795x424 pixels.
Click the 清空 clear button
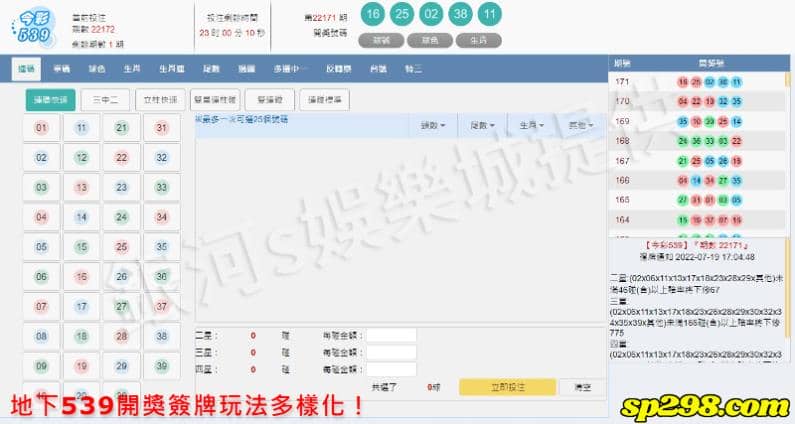pos(583,387)
